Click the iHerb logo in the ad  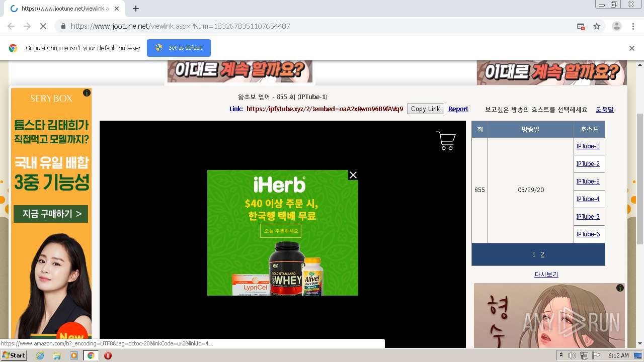(279, 185)
